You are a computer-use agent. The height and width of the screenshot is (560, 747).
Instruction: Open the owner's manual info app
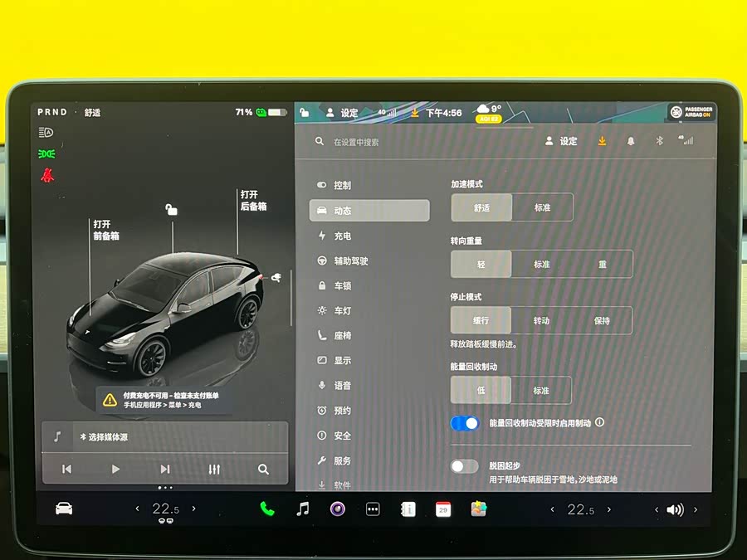tap(408, 509)
